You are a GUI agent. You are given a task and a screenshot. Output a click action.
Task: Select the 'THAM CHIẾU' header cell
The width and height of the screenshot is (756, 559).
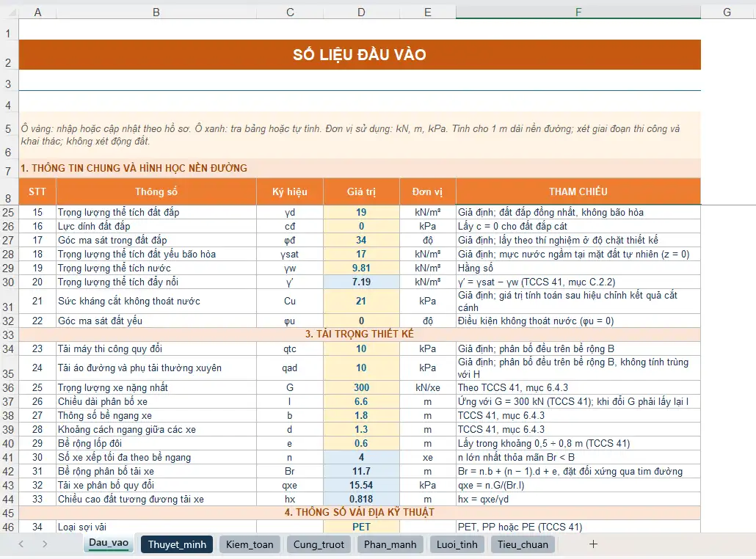578,191
